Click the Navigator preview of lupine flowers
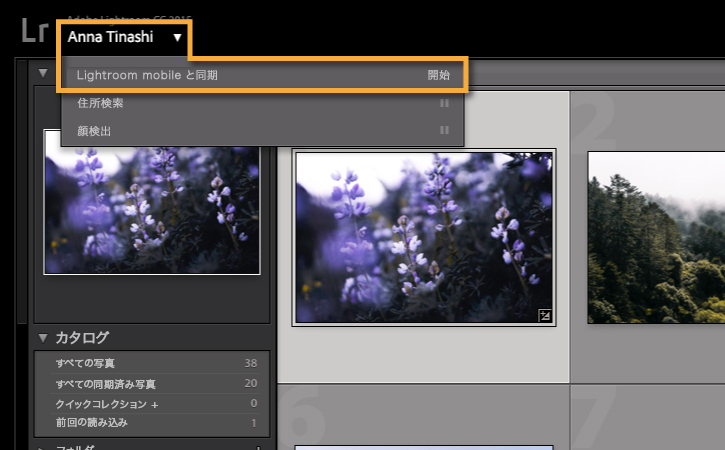 pos(152,203)
